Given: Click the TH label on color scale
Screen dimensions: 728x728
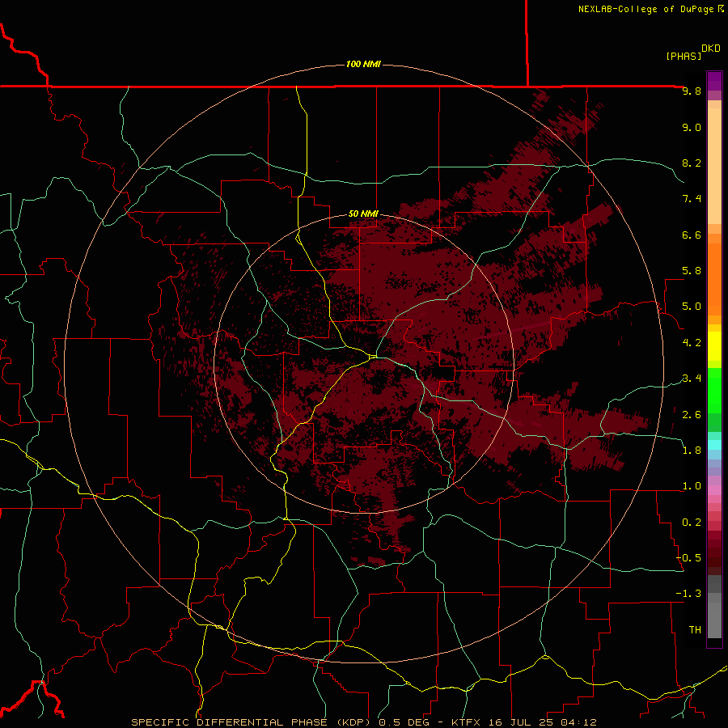Looking at the screenshot, I should pos(695,630).
